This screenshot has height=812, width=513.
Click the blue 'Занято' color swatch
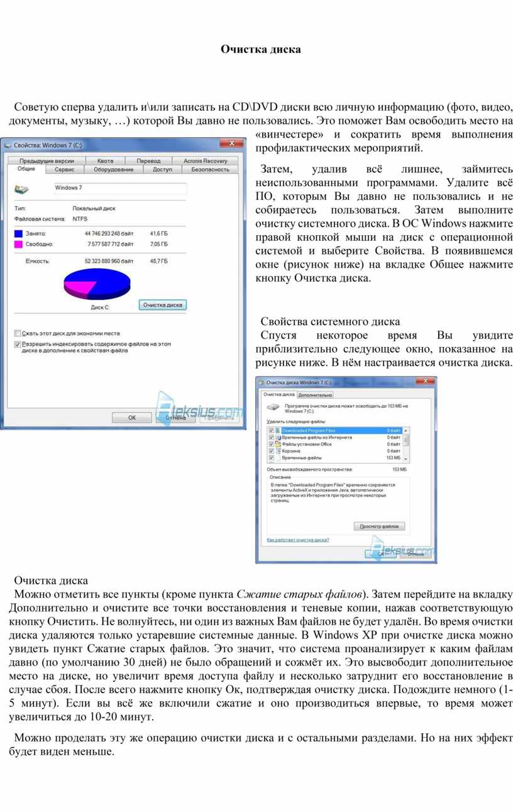pyautogui.click(x=18, y=234)
